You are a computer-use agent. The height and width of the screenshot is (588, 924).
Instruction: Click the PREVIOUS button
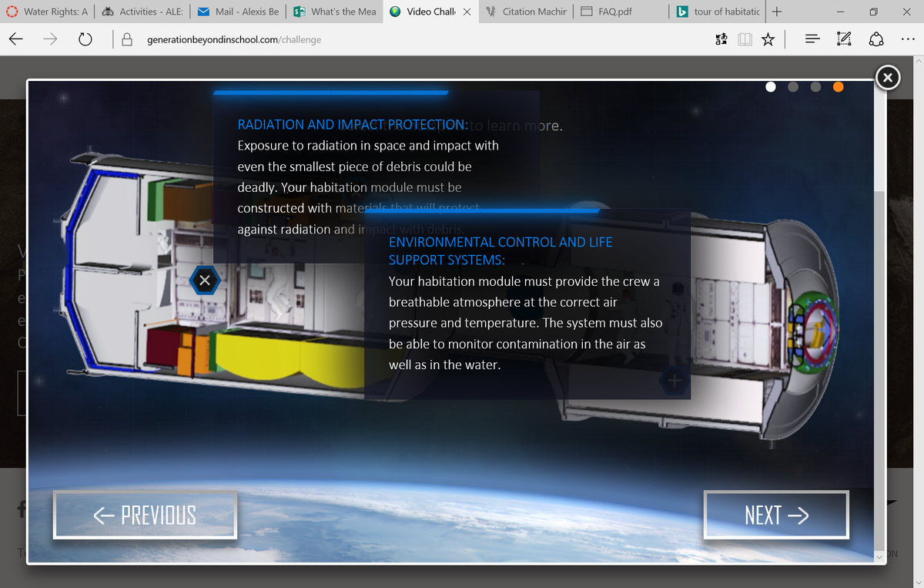point(145,515)
